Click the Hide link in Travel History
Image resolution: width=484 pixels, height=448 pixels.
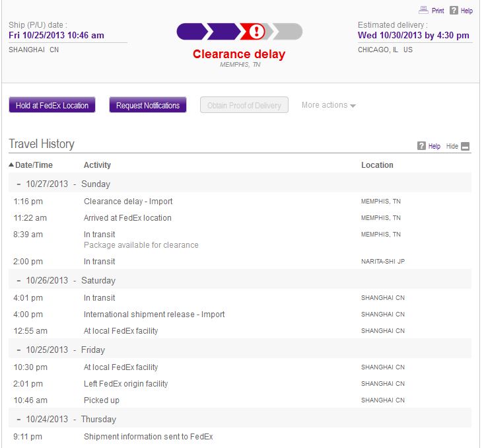click(x=452, y=146)
